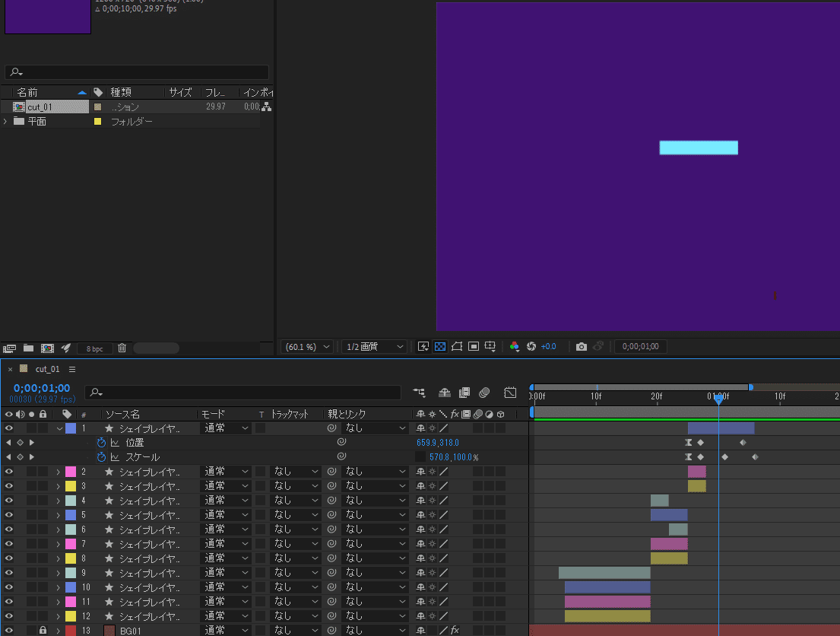The height and width of the screenshot is (636, 840).
Task: Hide layer 2 with its eye icon
Action: tap(9, 472)
